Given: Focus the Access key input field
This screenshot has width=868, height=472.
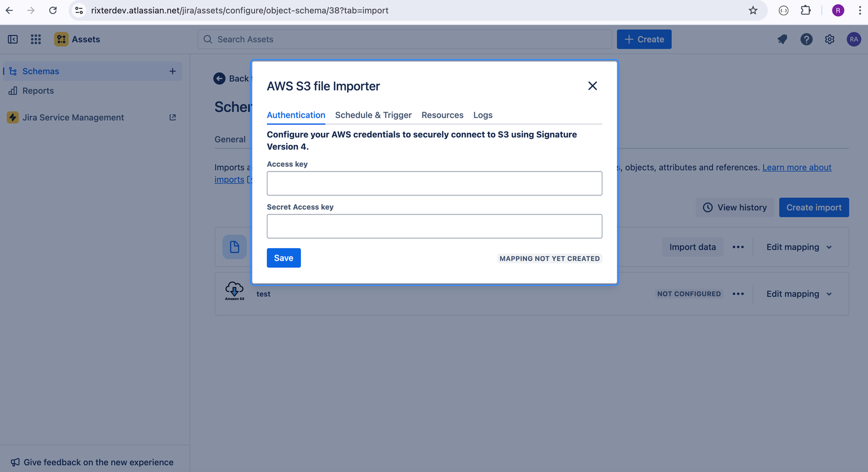Looking at the screenshot, I should click(x=434, y=184).
